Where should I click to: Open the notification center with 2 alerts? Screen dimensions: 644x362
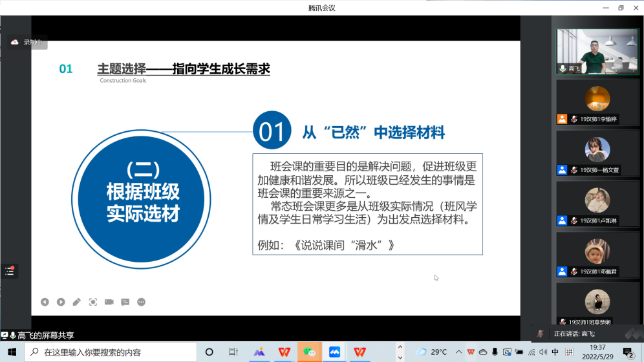click(x=628, y=352)
